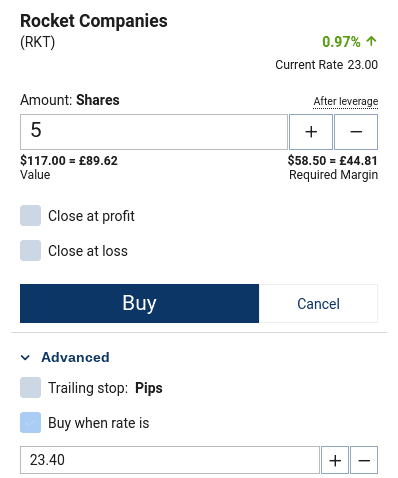Click the green up arrow beside 0.97%
398x478 pixels.
tap(371, 41)
